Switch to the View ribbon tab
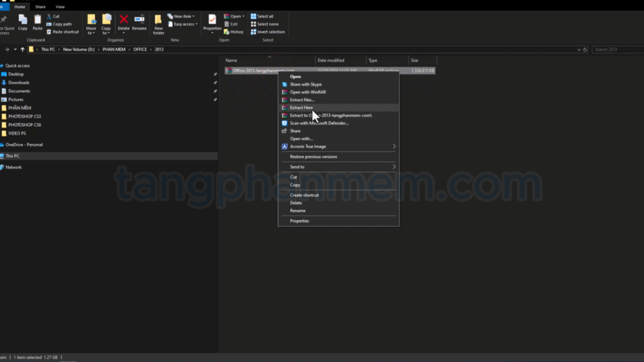644x362 pixels. 60,7
